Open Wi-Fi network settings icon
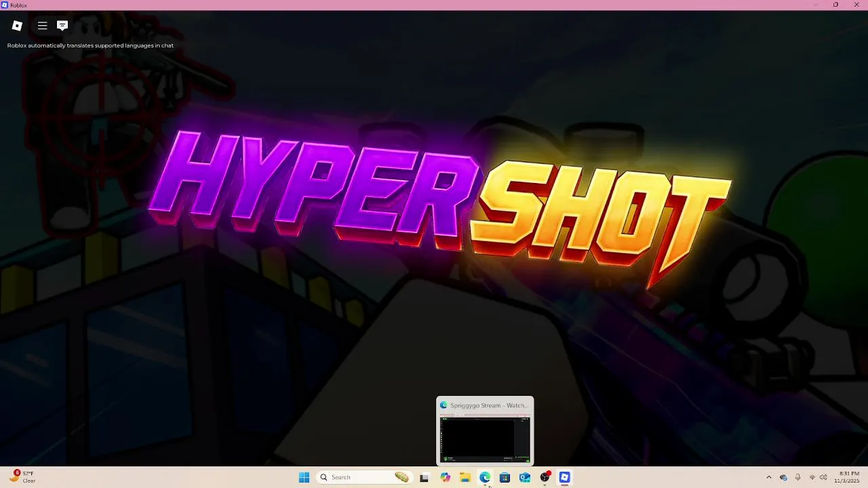This screenshot has height=488, width=868. pyautogui.click(x=812, y=477)
